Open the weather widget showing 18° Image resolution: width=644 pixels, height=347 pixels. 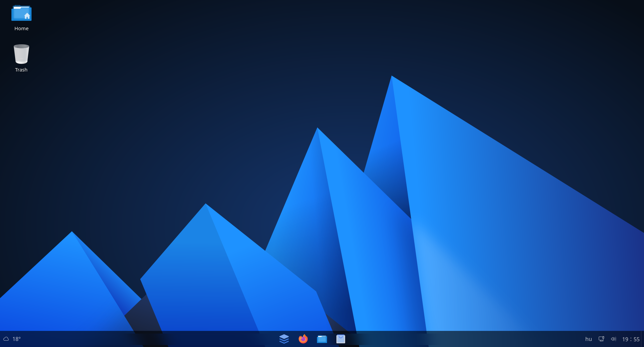click(12, 339)
